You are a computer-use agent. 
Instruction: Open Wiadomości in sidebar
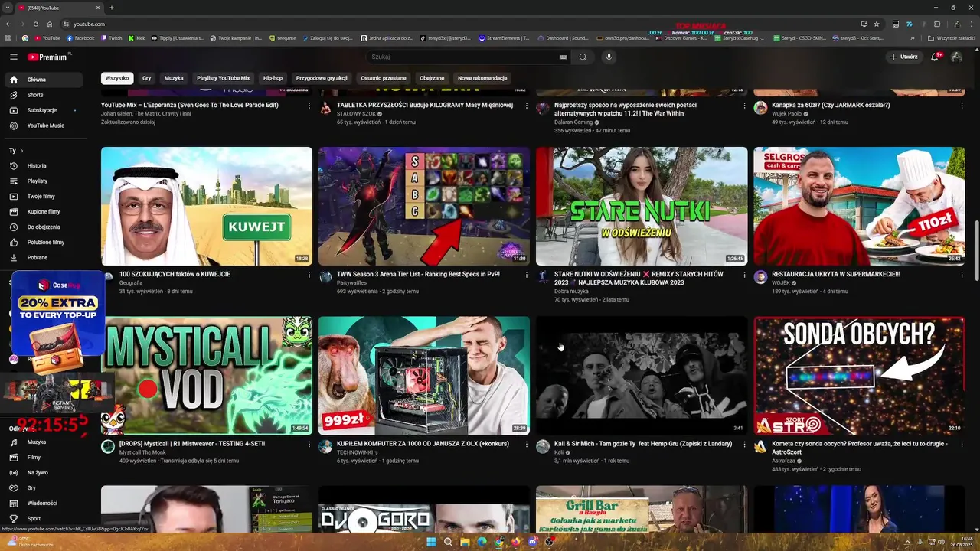click(43, 503)
